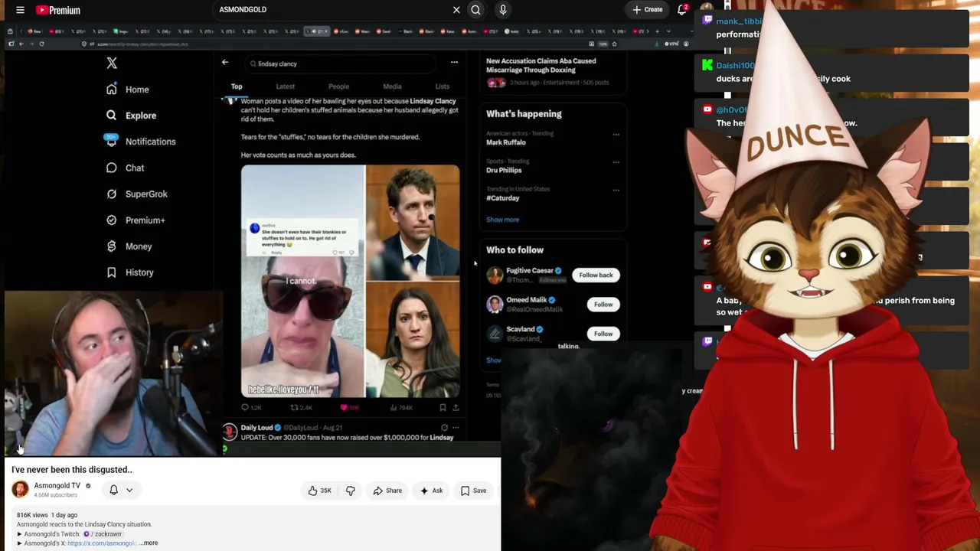The image size is (980, 551).
Task: Expand description with ...more
Action: [x=149, y=543]
